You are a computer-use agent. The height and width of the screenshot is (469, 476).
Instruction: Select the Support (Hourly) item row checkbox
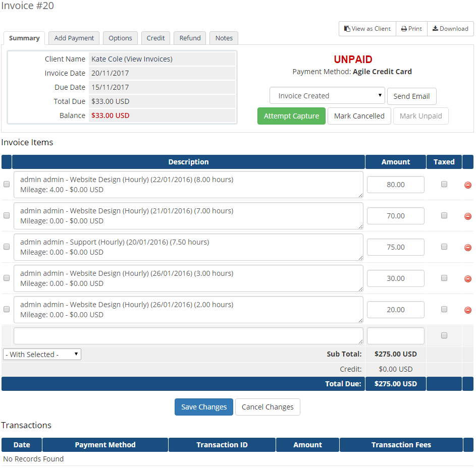(7, 247)
